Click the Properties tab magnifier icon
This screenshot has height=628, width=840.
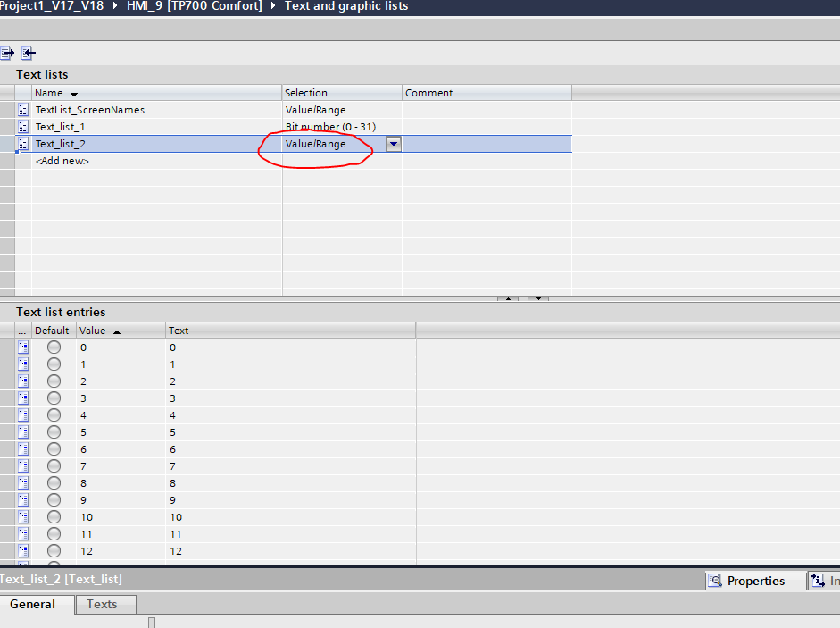tap(715, 581)
